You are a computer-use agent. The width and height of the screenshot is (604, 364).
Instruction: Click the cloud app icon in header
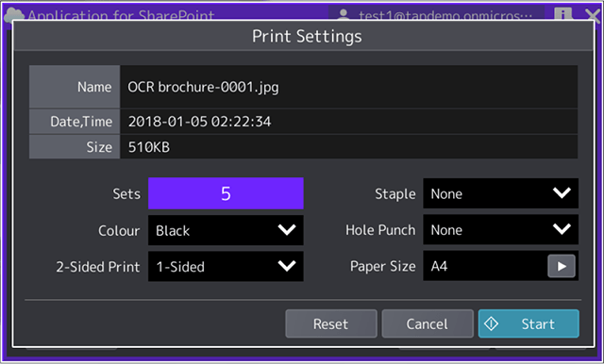[14, 15]
